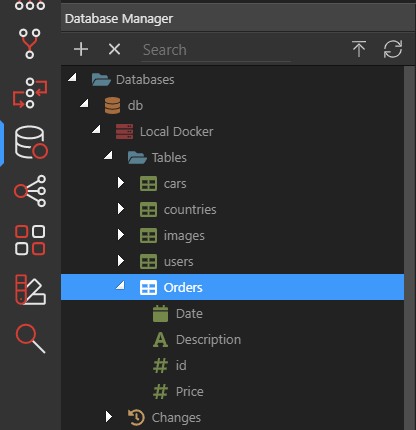
Task: Open the Database Manager sidebar icon
Action: (x=30, y=142)
